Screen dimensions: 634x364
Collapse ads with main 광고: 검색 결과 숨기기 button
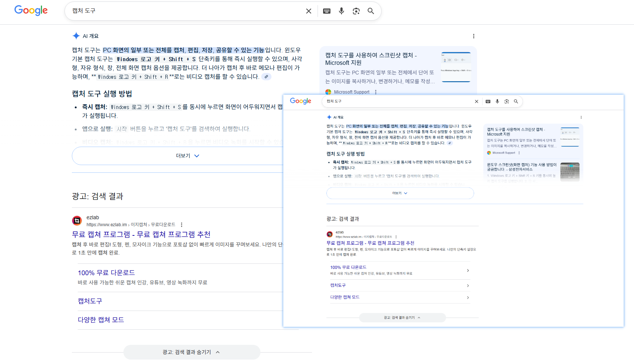[192, 352]
